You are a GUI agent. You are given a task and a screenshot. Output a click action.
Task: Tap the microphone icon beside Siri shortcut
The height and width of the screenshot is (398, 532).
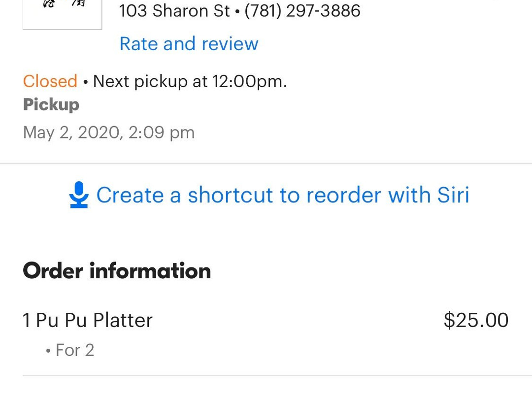[79, 195]
